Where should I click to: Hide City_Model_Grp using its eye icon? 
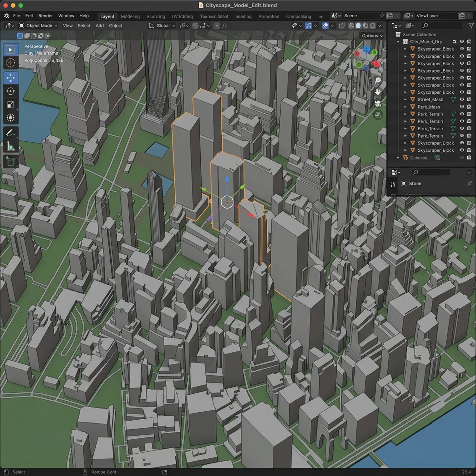(462, 42)
